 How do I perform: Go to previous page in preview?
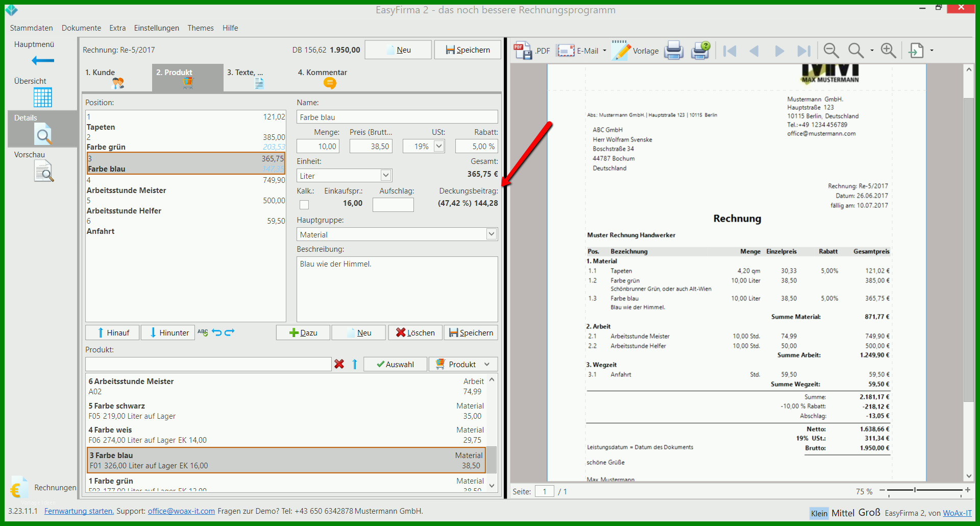[754, 51]
